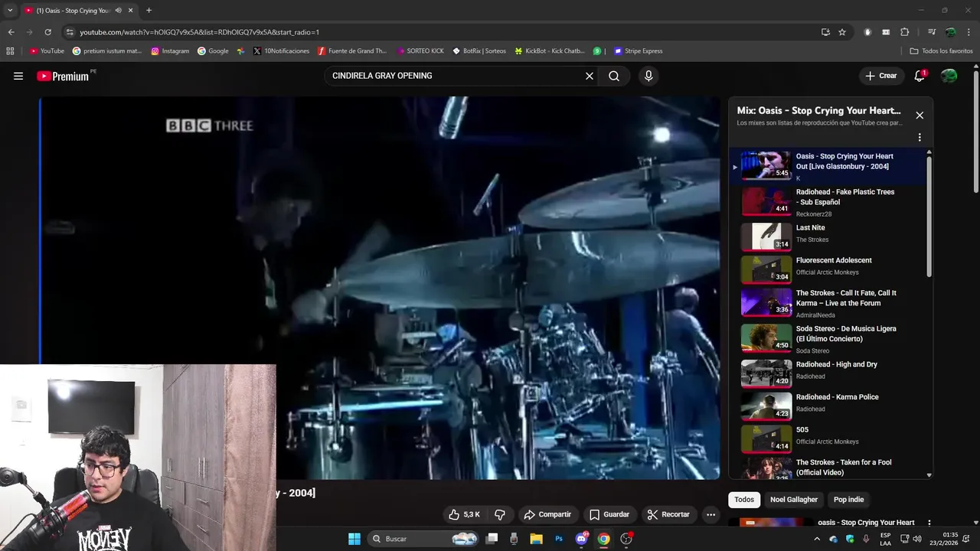Reload the page with refresh button
The width and height of the screenshot is (980, 551).
pyautogui.click(x=47, y=32)
